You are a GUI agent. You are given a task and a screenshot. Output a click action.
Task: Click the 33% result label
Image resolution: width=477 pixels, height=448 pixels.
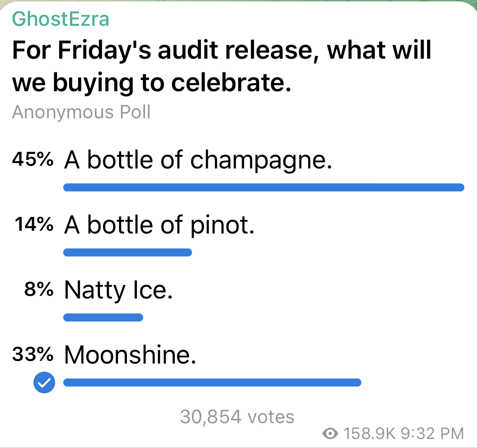(33, 355)
